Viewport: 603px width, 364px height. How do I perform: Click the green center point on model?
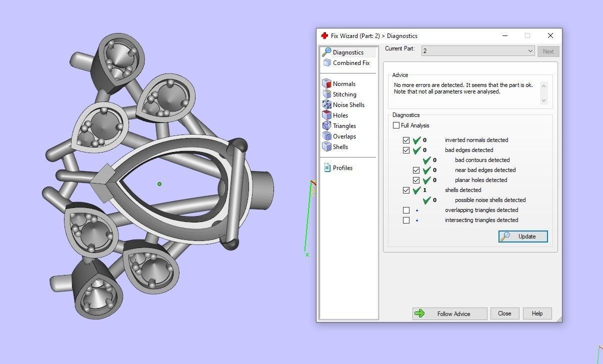pos(159,184)
